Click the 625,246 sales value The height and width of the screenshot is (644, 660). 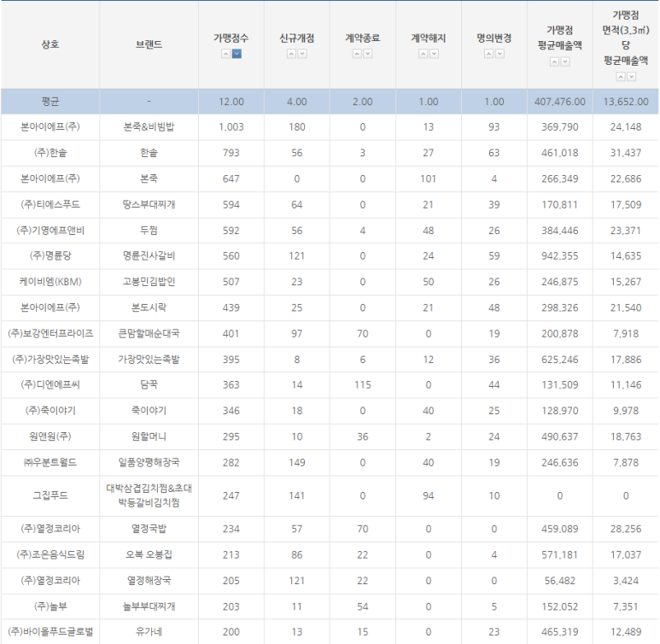point(560,360)
